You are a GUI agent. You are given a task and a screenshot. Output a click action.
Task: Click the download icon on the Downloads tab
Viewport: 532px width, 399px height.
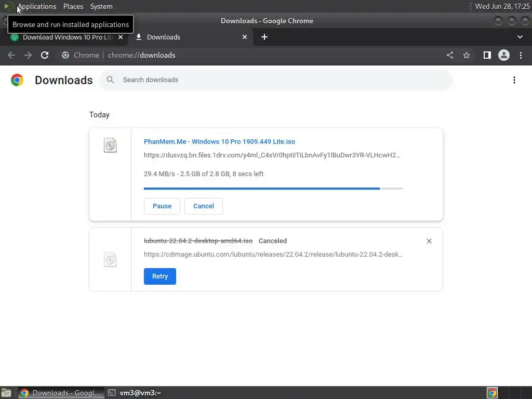tap(138, 37)
